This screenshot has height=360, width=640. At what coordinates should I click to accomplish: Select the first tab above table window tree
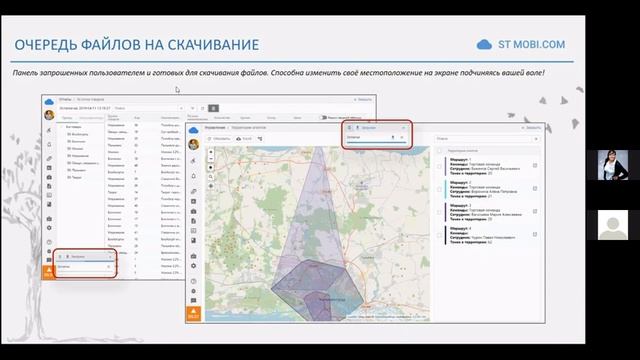coord(67,118)
